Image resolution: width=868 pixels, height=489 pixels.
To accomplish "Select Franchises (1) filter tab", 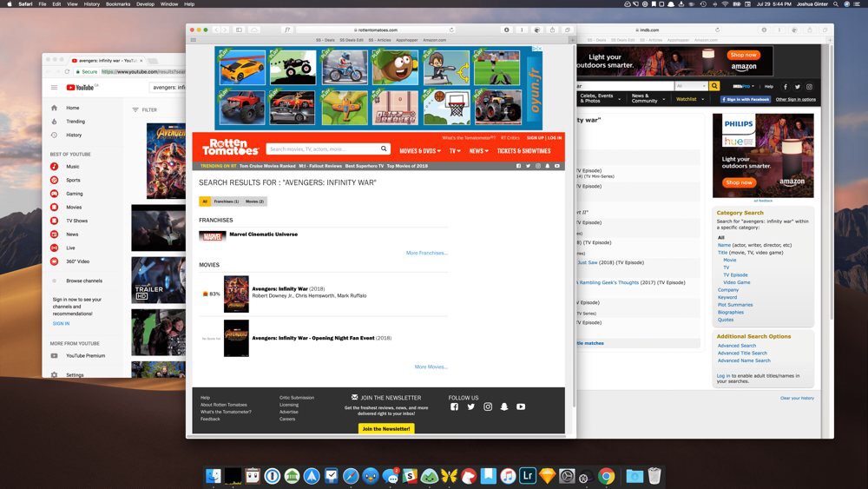I will point(227,202).
